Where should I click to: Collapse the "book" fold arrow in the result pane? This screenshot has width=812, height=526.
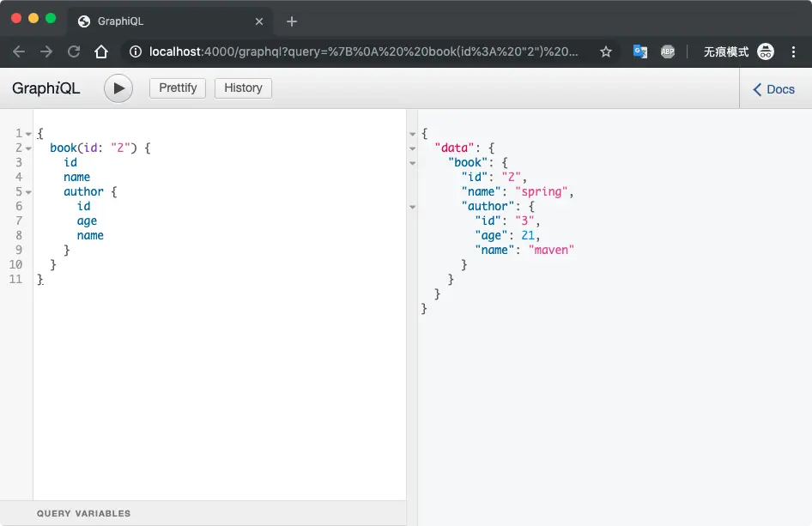click(x=413, y=163)
